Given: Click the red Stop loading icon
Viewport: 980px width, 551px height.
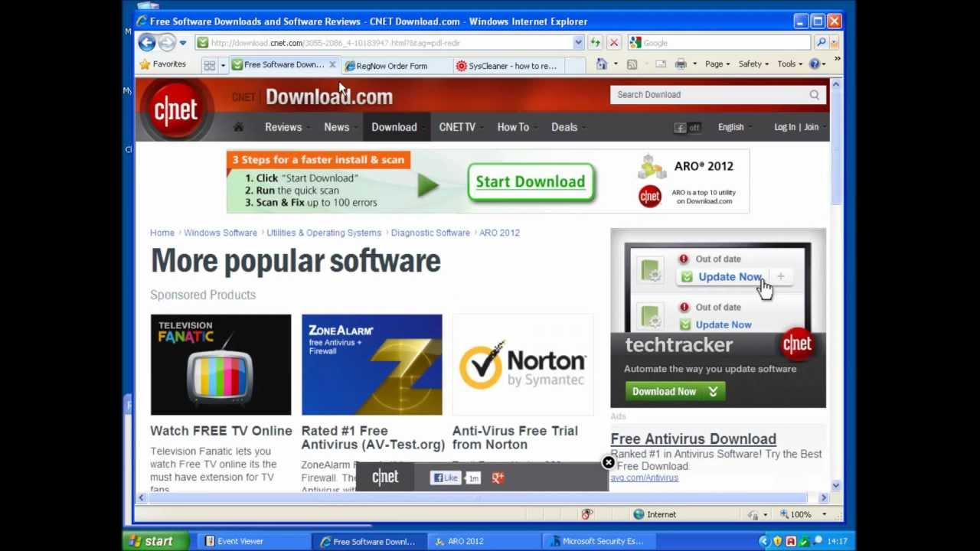Looking at the screenshot, I should click(x=613, y=43).
